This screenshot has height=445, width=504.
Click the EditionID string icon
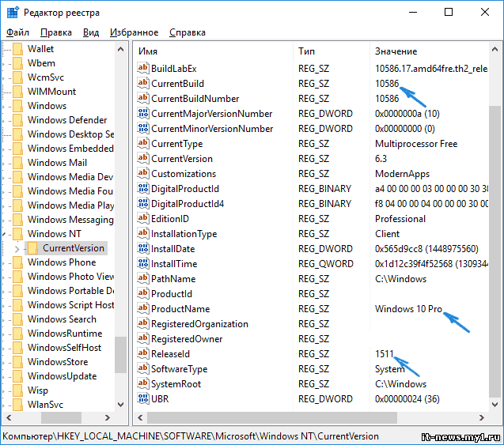(142, 218)
